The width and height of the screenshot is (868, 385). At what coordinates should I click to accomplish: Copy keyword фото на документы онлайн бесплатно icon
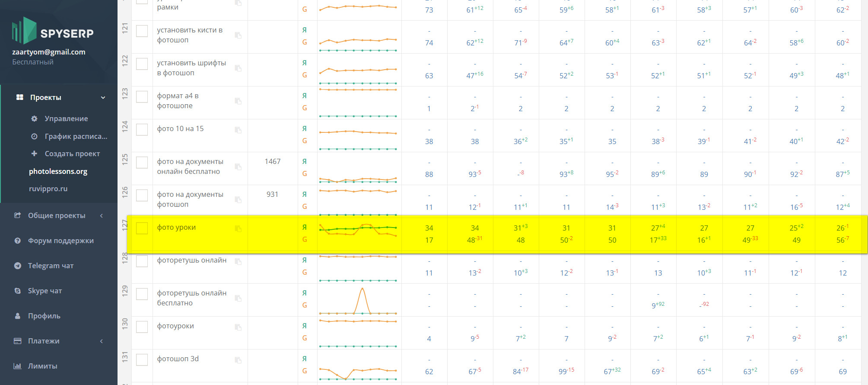tap(238, 167)
